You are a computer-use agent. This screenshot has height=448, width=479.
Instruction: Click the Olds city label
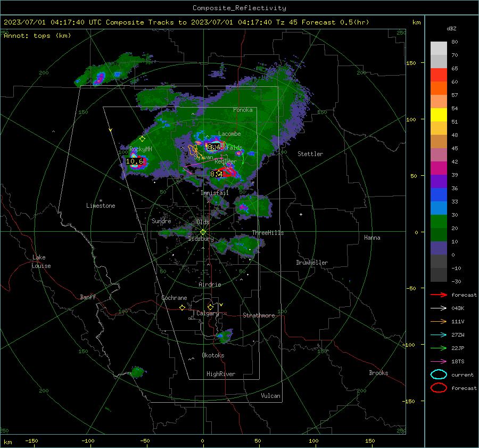click(203, 222)
